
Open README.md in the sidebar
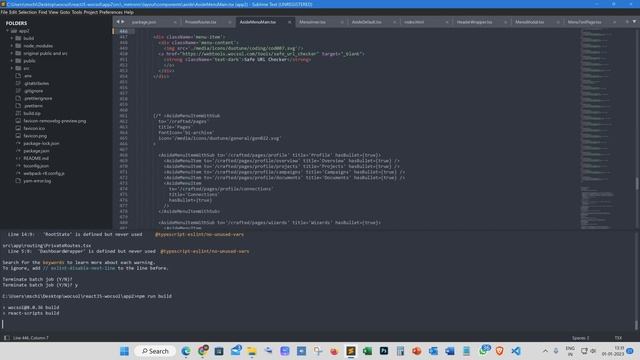[36, 158]
